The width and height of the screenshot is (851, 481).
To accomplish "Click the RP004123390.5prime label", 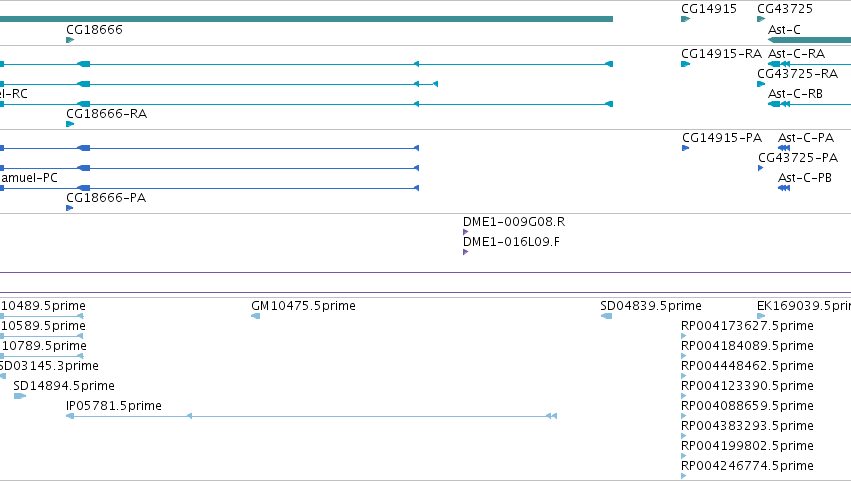I will (747, 386).
